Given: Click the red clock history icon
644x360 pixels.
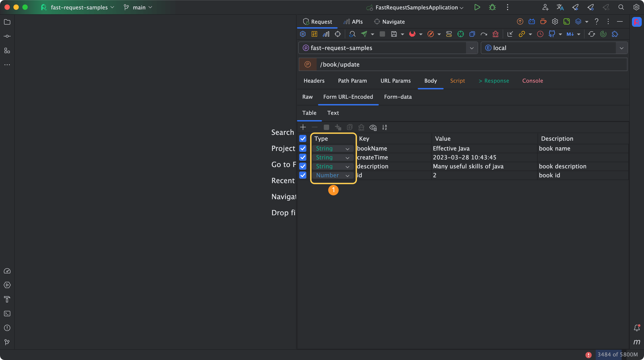Looking at the screenshot, I should coord(540,34).
